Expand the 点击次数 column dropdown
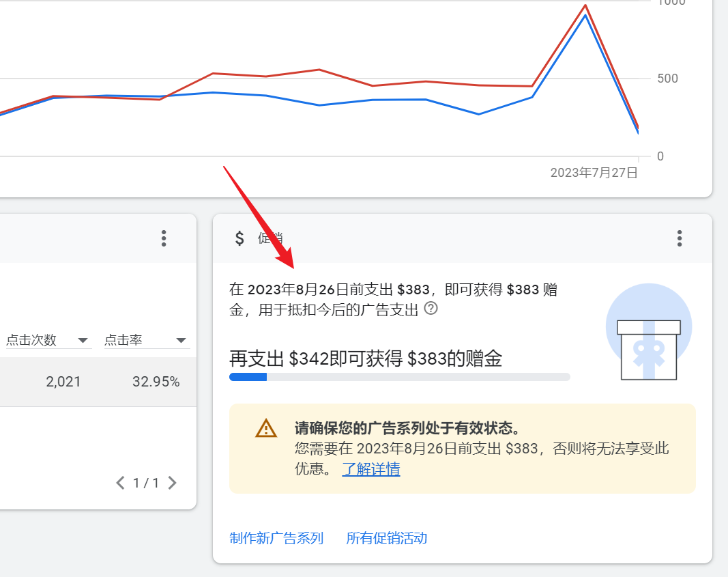This screenshot has width=728, height=577. pyautogui.click(x=83, y=340)
